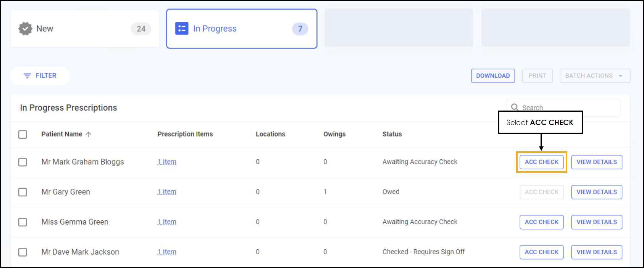
Task: Click the In Progress count badge 7
Action: point(300,29)
